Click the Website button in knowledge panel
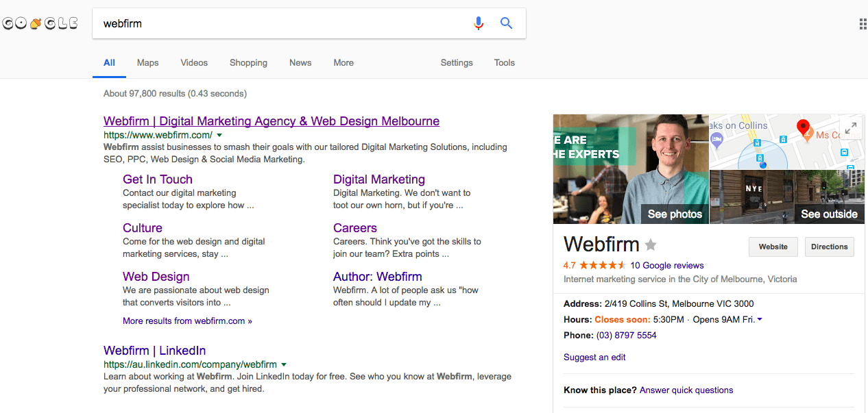868x413 pixels. pyautogui.click(x=773, y=247)
